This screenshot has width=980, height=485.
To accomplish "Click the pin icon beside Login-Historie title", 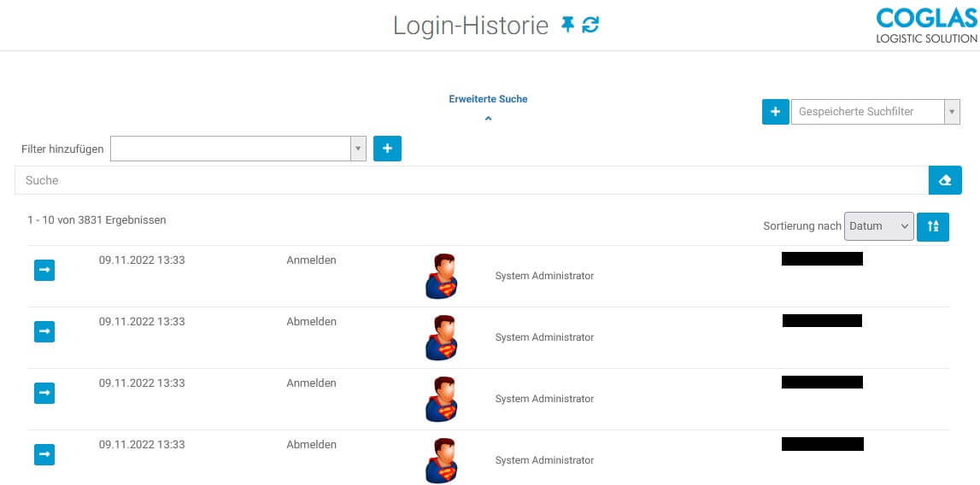I will point(567,25).
